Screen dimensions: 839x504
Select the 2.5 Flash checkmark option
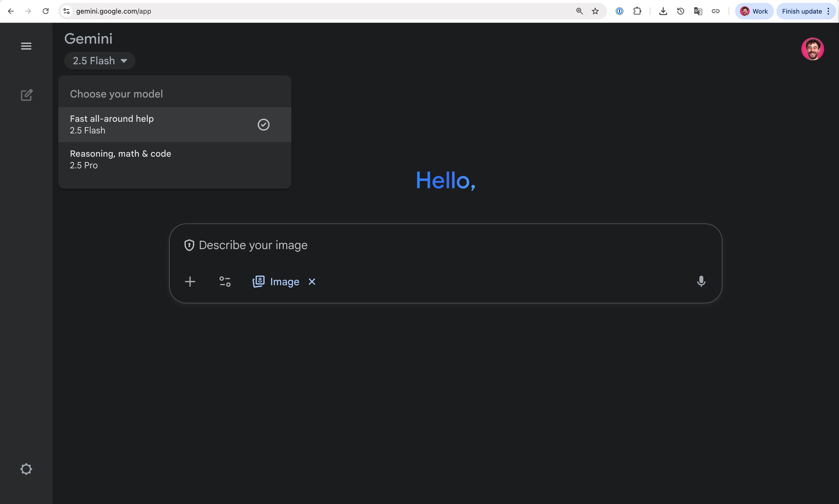tap(263, 125)
